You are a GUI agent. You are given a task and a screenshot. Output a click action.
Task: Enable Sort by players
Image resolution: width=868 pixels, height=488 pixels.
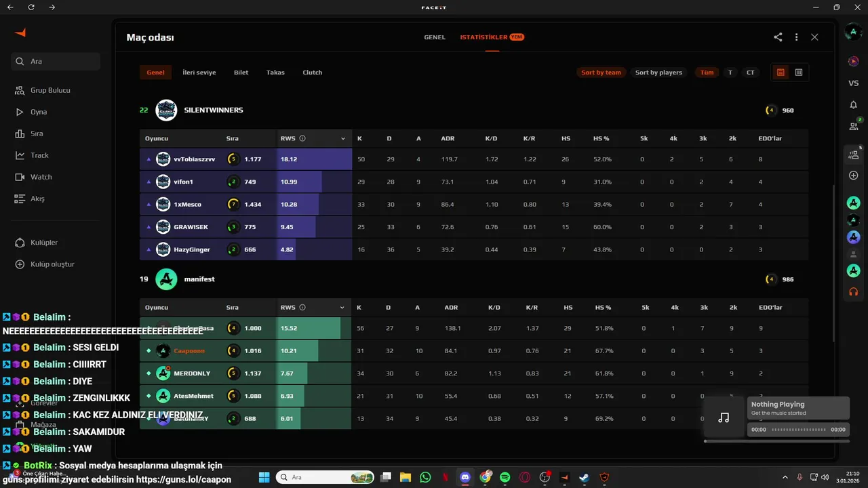658,73
